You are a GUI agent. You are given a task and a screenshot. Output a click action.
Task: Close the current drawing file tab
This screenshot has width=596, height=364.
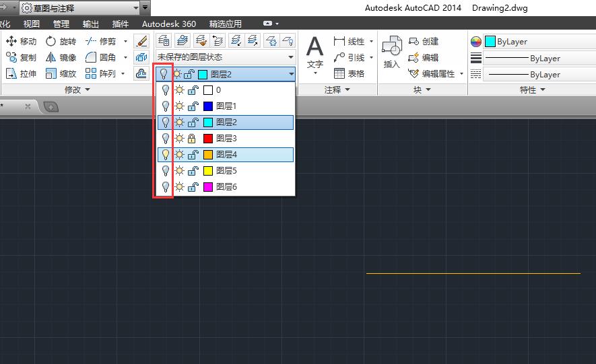point(28,106)
